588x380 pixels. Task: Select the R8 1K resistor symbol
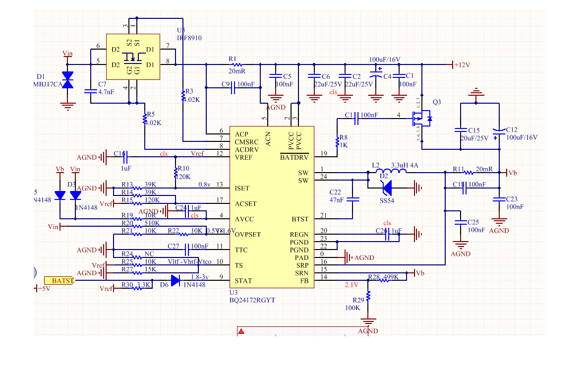pos(338,142)
